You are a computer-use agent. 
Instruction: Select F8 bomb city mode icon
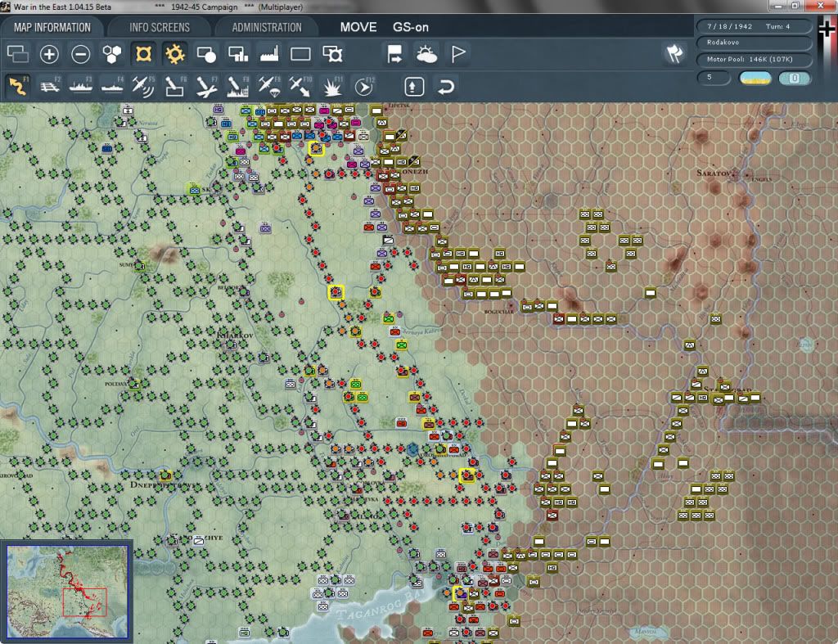click(x=238, y=86)
